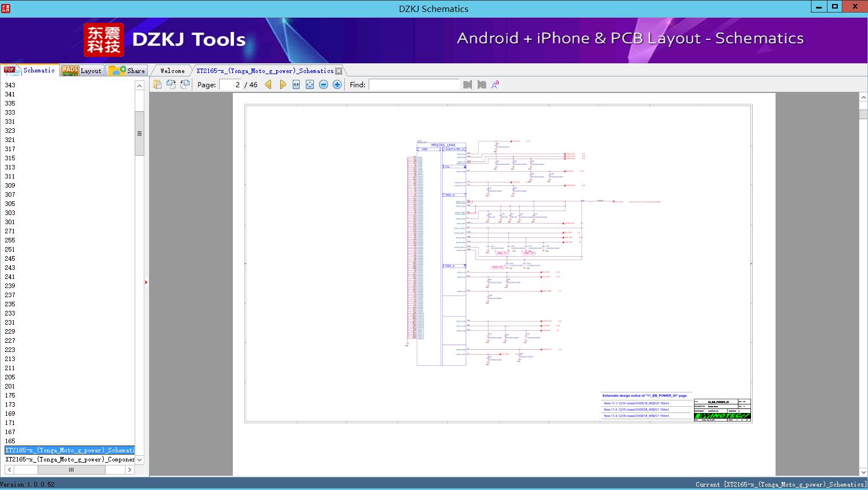
Task: Go to the next page arrow
Action: click(282, 84)
